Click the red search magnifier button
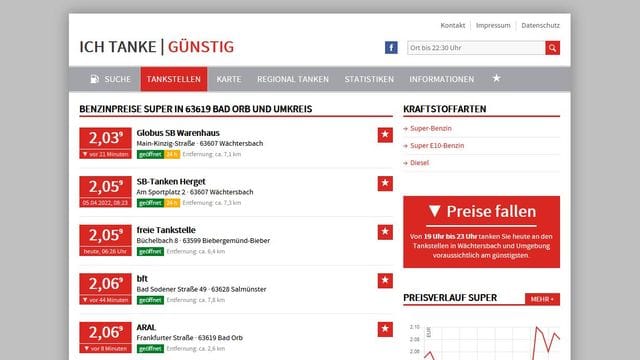 coord(552,48)
